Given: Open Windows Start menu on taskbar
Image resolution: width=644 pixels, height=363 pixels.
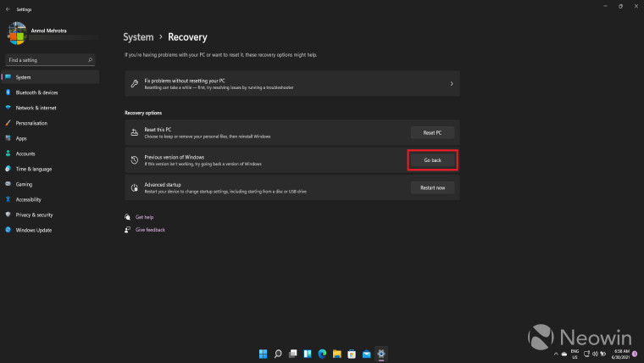Looking at the screenshot, I should click(x=263, y=354).
